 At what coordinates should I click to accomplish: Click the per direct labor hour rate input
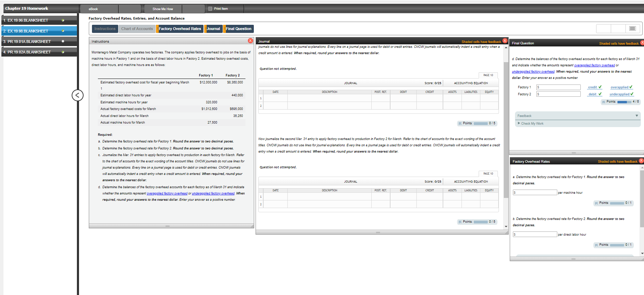(535, 235)
